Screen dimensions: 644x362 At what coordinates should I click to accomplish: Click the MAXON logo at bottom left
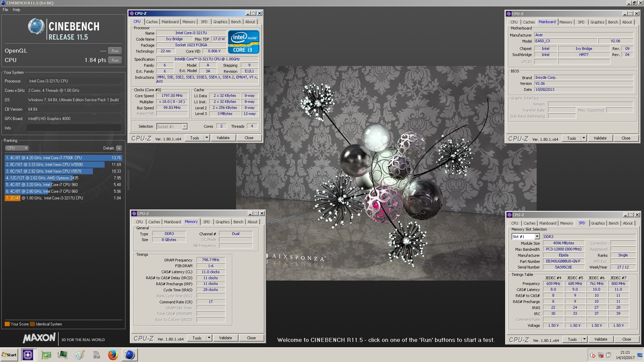click(x=39, y=338)
